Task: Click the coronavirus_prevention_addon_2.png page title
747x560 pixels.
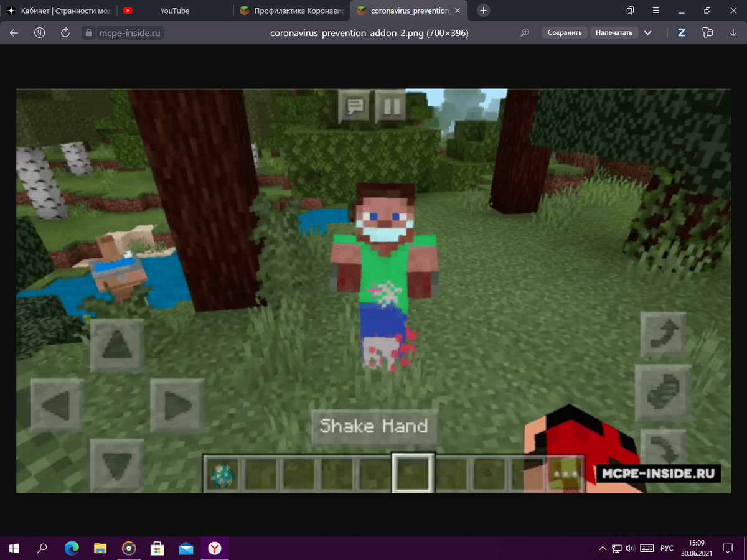Action: click(369, 33)
